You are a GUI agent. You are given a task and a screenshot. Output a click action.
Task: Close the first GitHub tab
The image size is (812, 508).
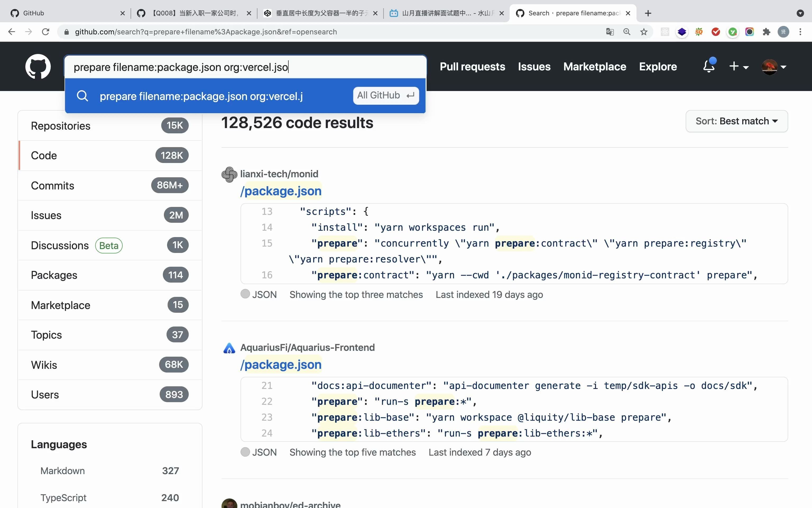point(122,13)
